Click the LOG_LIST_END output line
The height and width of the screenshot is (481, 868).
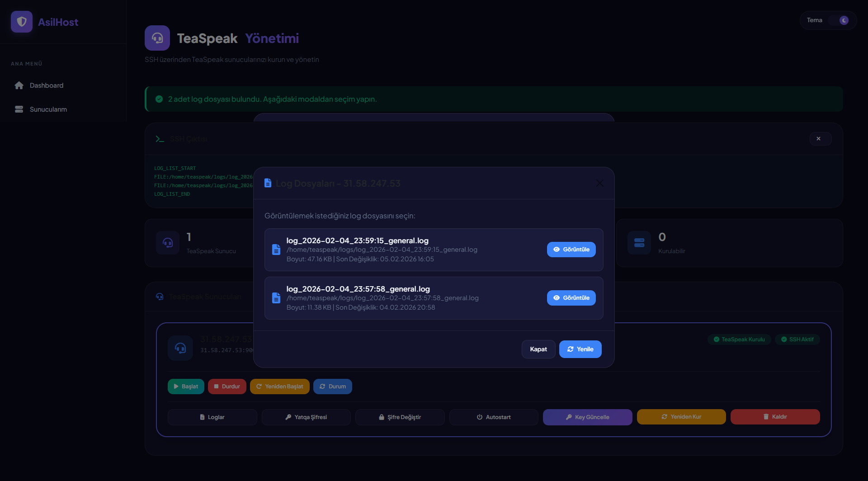tap(172, 194)
